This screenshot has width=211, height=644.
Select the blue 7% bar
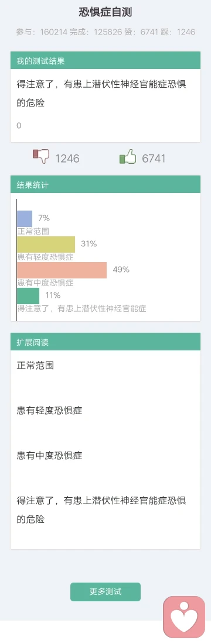(25, 219)
